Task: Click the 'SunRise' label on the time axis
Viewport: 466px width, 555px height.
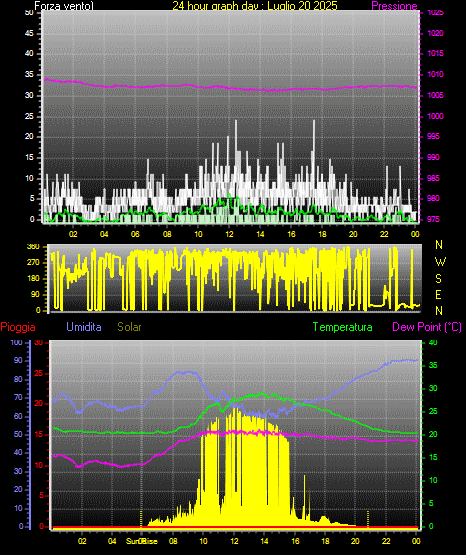Action: (142, 541)
